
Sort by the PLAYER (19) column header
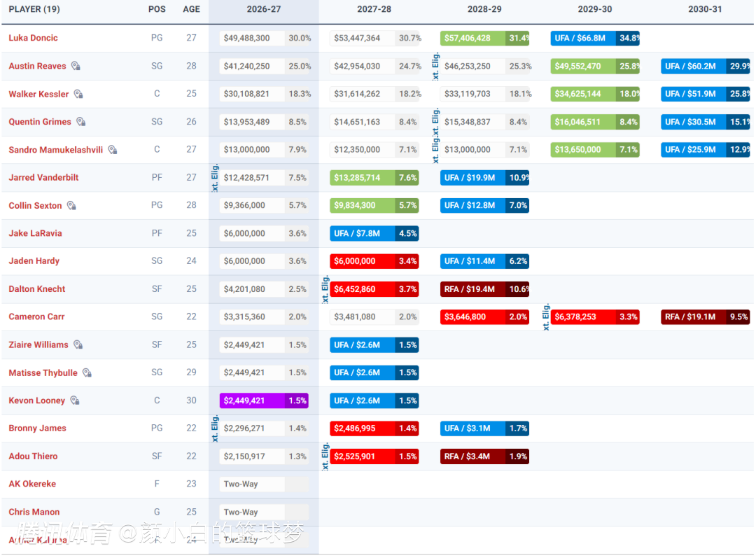[x=34, y=9]
